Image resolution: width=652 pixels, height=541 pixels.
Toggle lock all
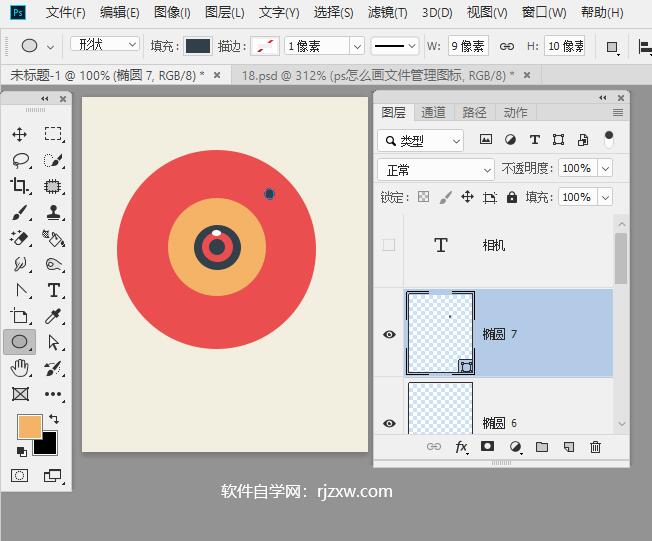512,197
